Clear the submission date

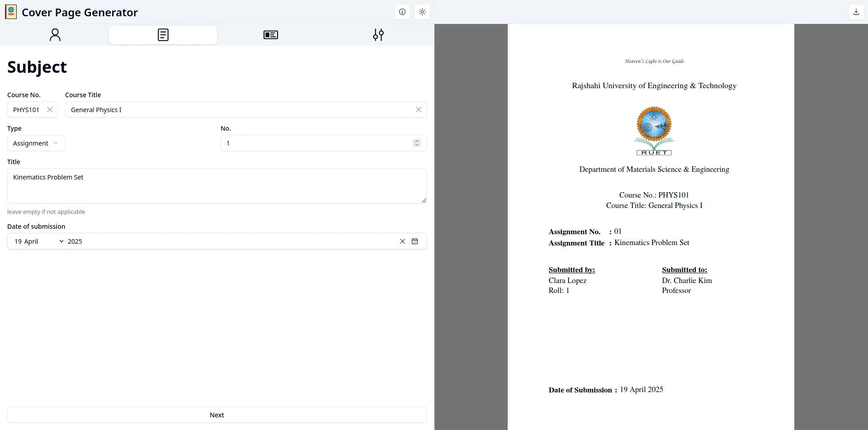click(402, 241)
